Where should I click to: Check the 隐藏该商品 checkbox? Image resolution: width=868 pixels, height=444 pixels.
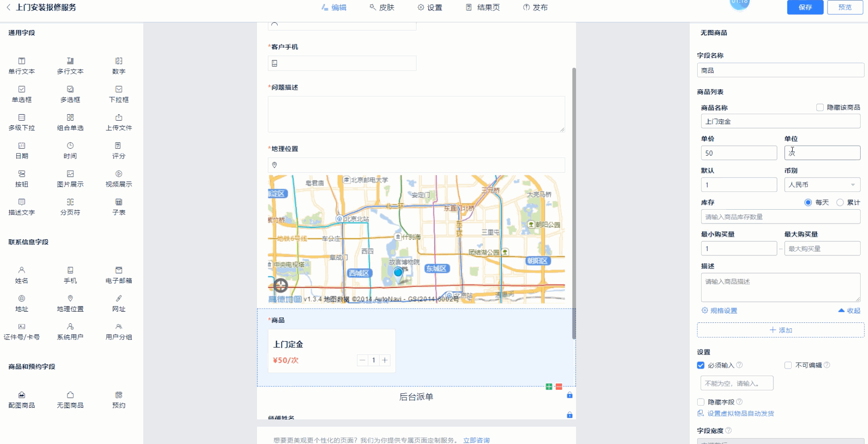820,107
